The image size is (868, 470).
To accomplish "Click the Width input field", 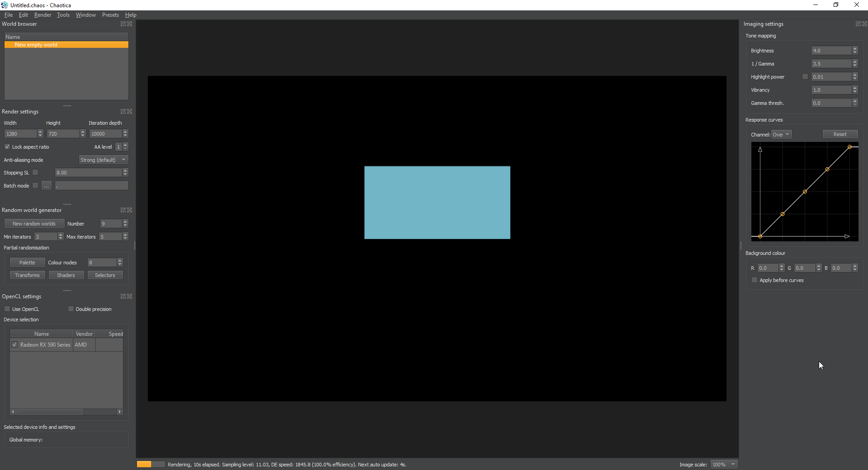I will pyautogui.click(x=20, y=134).
